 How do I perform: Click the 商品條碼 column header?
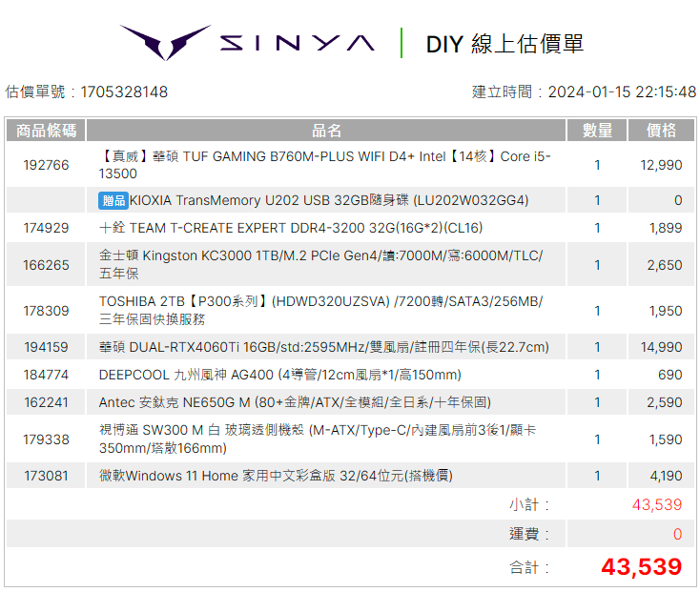(x=46, y=131)
